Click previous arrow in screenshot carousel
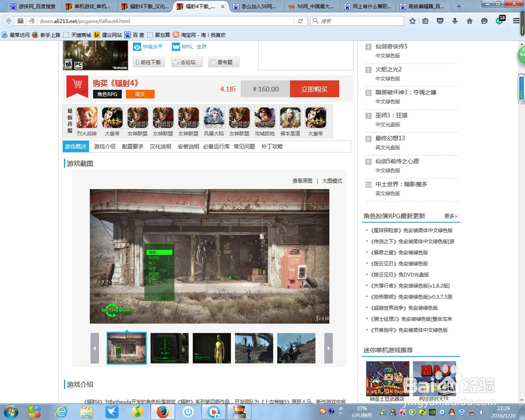Screen dimensions: 525x420 (x=94, y=348)
